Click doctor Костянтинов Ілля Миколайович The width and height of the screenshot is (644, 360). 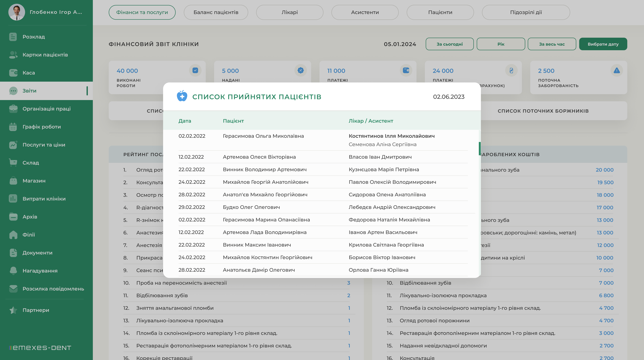(392, 136)
